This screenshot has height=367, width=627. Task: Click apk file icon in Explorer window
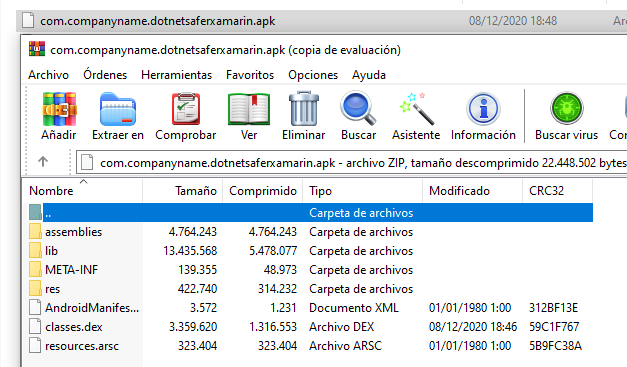[x=28, y=20]
